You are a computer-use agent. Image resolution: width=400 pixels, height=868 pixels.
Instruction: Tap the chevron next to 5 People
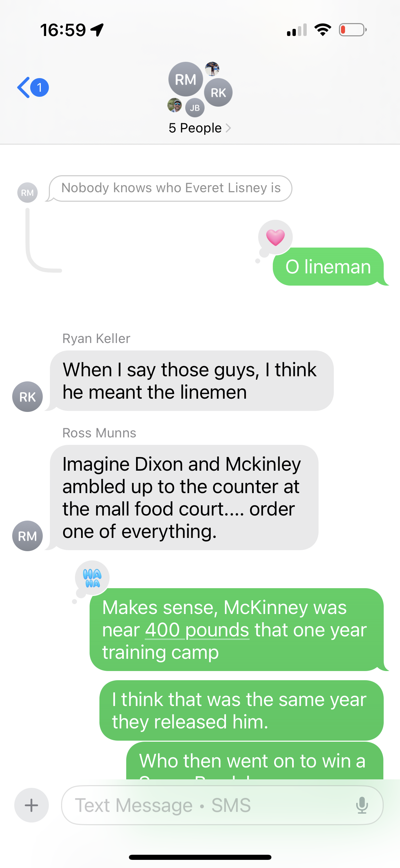(228, 128)
